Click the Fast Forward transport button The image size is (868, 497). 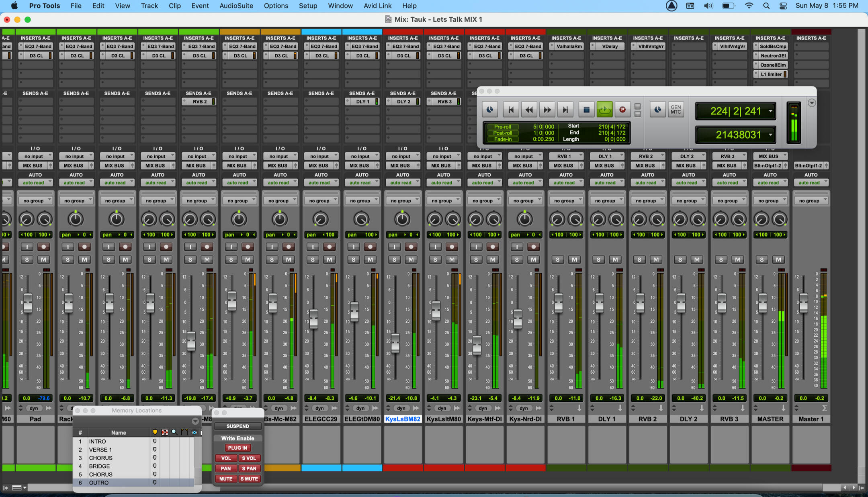[547, 110]
